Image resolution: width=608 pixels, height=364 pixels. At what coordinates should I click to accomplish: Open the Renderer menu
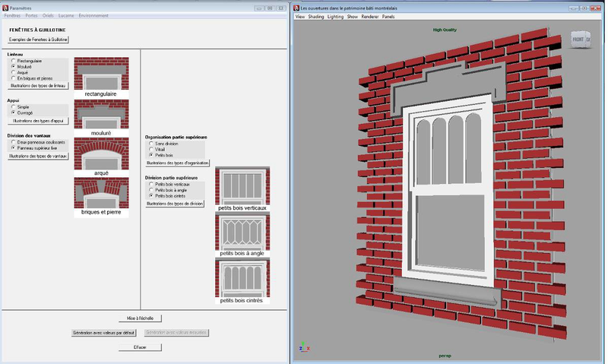(x=370, y=17)
